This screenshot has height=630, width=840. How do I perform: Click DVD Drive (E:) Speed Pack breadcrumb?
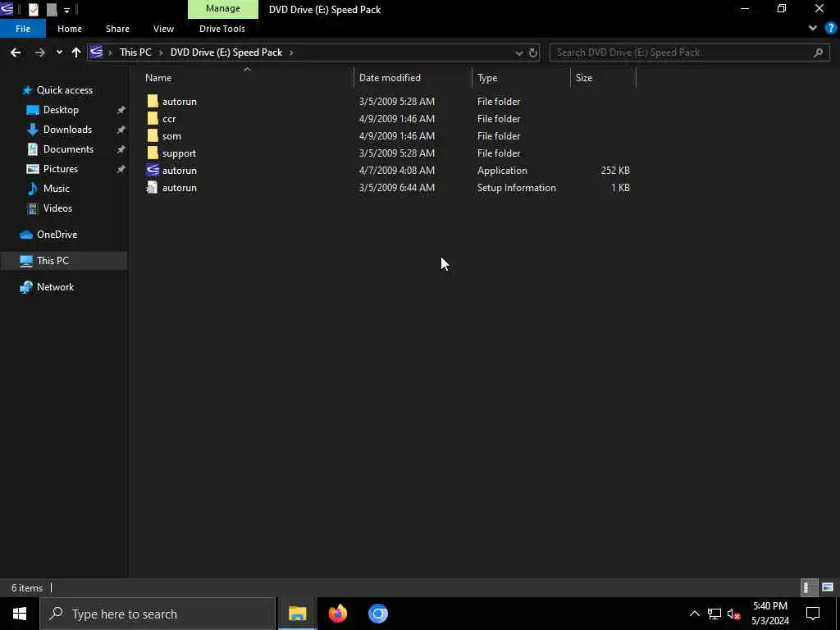pos(226,52)
